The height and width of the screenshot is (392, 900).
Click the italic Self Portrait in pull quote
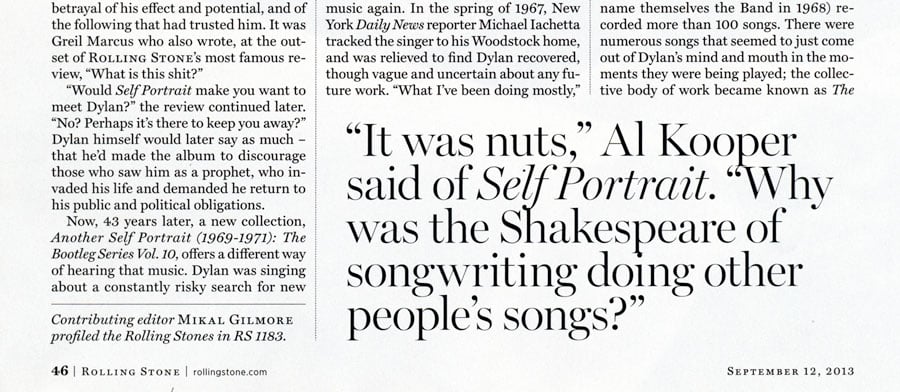click(x=593, y=185)
